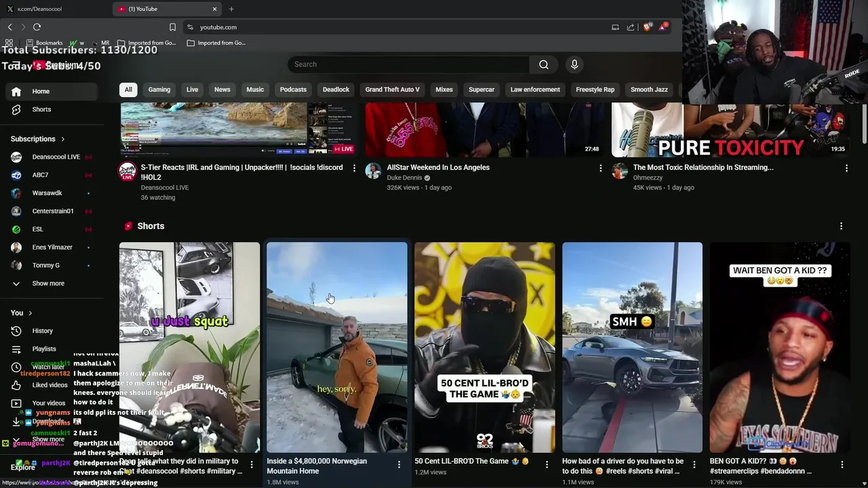Open the Duke Dennis channel name link
Screen dimensions: 868x488
pyautogui.click(x=404, y=178)
